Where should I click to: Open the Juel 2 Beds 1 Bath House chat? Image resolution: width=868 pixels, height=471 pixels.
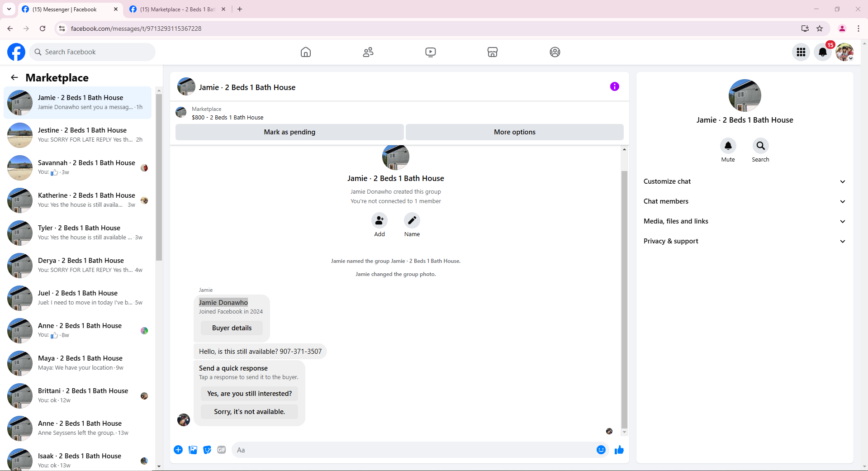point(78,298)
